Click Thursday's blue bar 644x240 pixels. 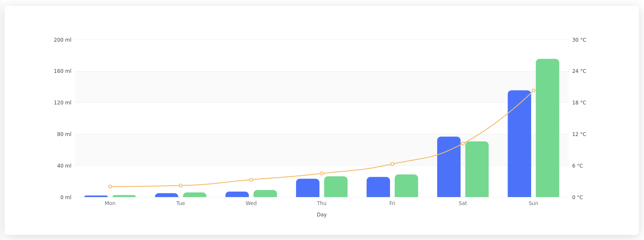(x=307, y=188)
